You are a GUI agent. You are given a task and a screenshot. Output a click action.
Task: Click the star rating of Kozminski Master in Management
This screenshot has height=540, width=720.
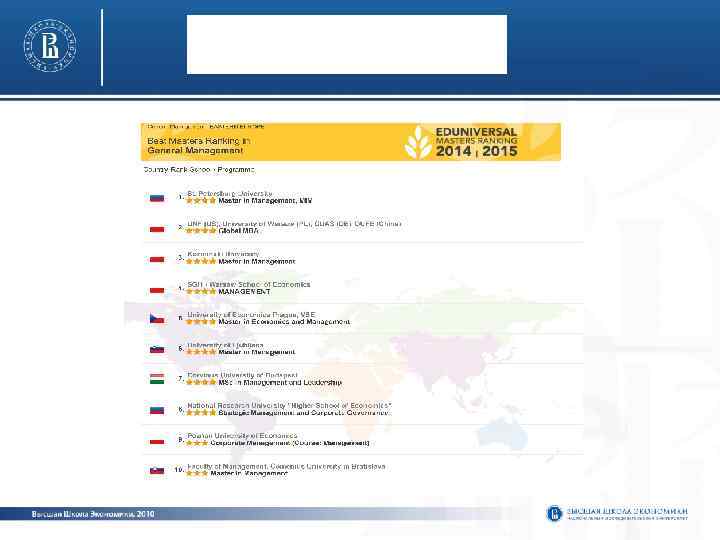click(x=201, y=261)
